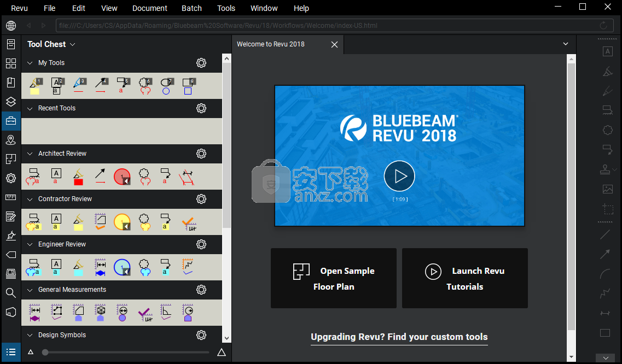622x364 pixels.
Task: Select the volume cube tool in General Measurements
Action: [100, 313]
